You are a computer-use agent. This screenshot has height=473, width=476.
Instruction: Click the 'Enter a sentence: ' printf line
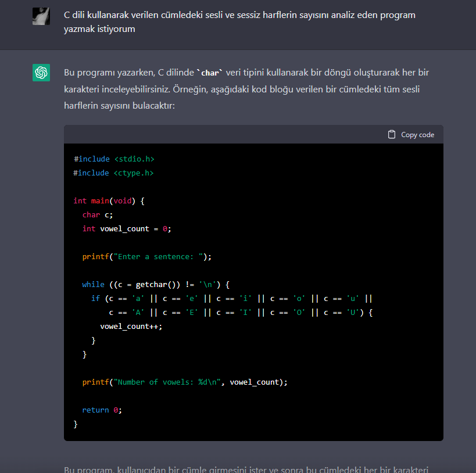146,256
